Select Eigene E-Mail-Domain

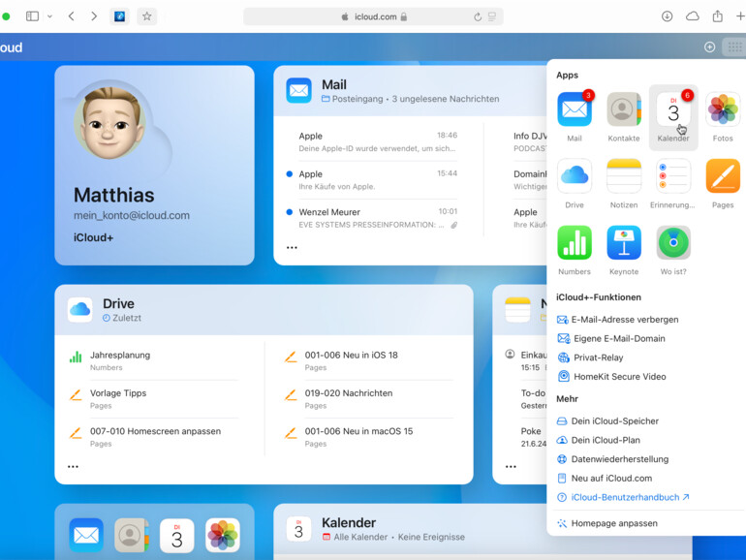[611, 338]
